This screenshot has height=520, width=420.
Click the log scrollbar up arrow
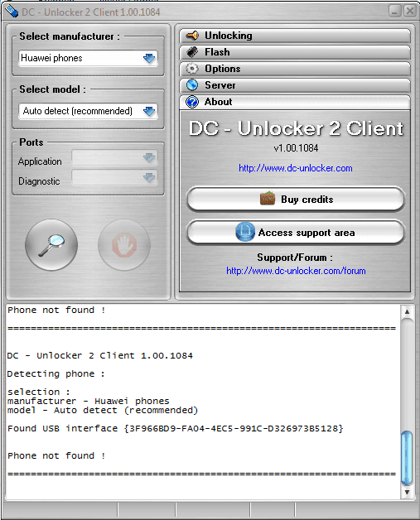coord(407,311)
